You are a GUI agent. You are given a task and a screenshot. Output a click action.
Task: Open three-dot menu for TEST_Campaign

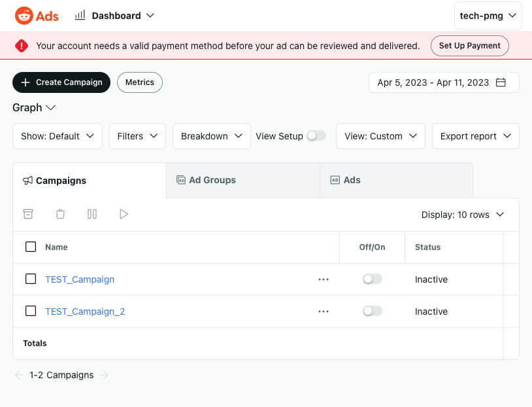point(323,279)
